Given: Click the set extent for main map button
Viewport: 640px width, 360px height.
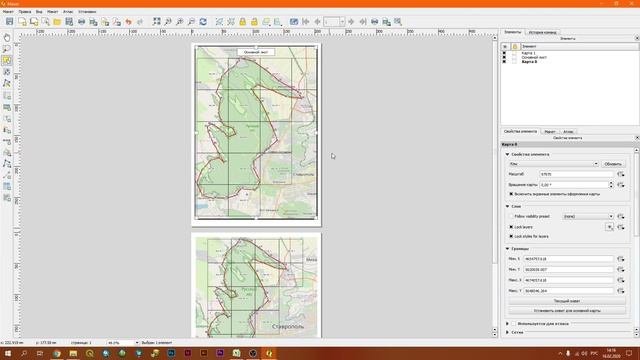Looking at the screenshot, I should (x=567, y=311).
